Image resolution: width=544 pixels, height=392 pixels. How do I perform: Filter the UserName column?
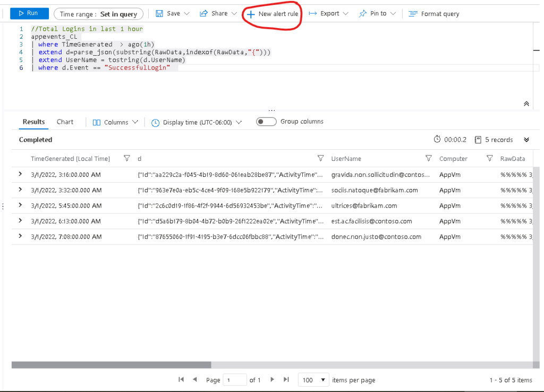[x=429, y=158]
